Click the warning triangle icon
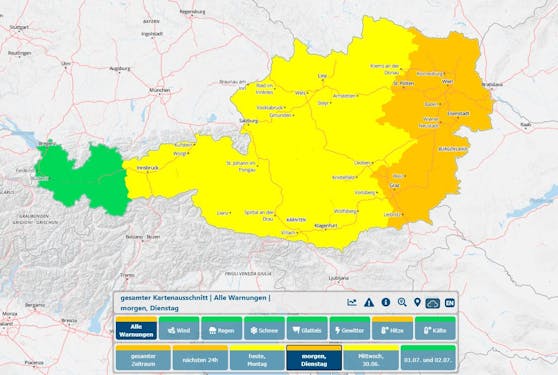The height and width of the screenshot is (375, 558). pyautogui.click(x=369, y=303)
